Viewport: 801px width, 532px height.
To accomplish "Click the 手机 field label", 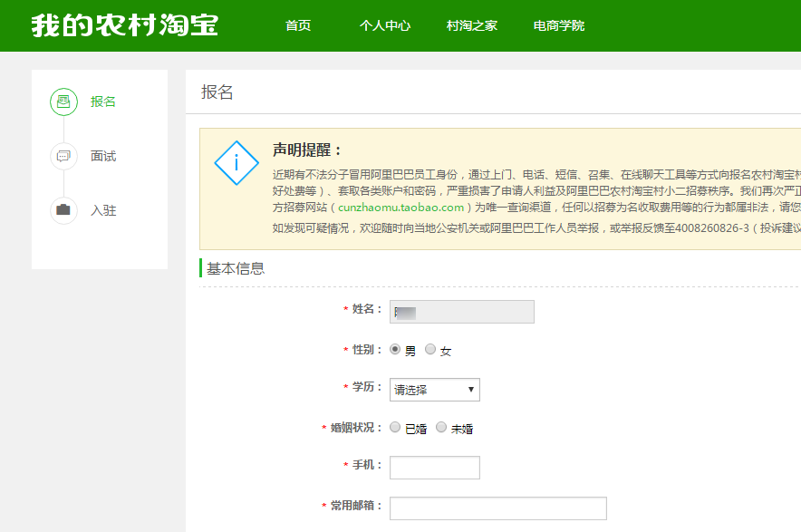I will click(x=366, y=465).
